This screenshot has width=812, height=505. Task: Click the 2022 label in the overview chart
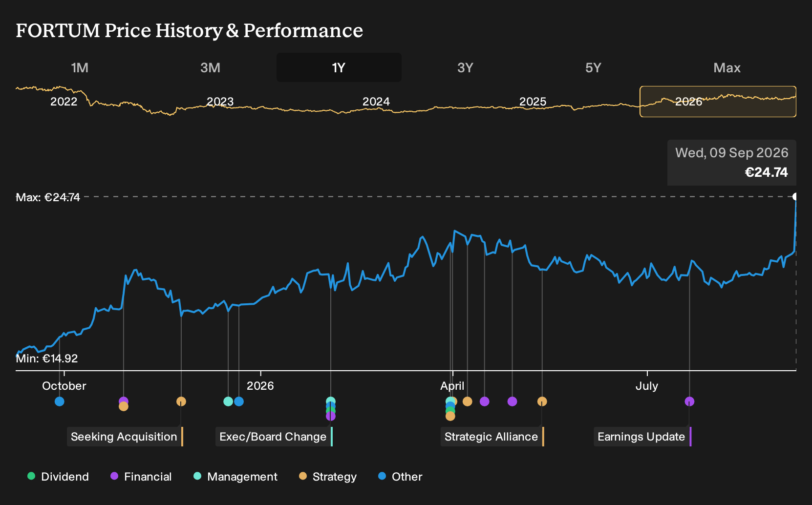(64, 102)
